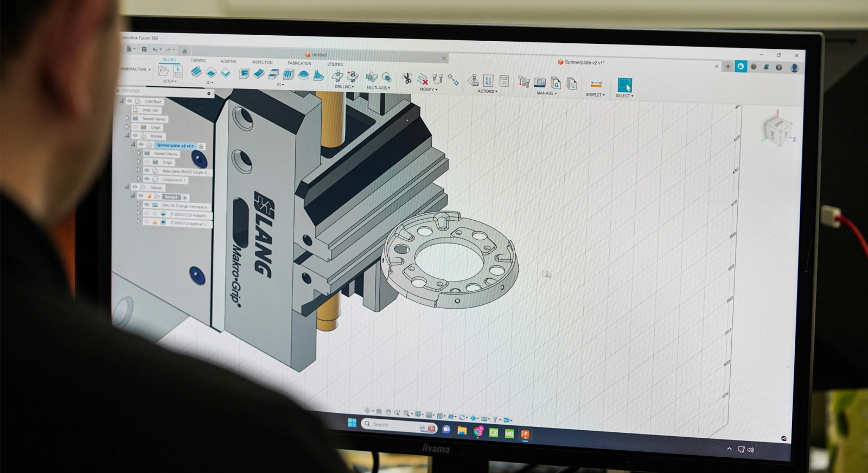Viewport: 868px width, 473px height.
Task: Open the MANAGE dropdown
Action: coord(547,93)
